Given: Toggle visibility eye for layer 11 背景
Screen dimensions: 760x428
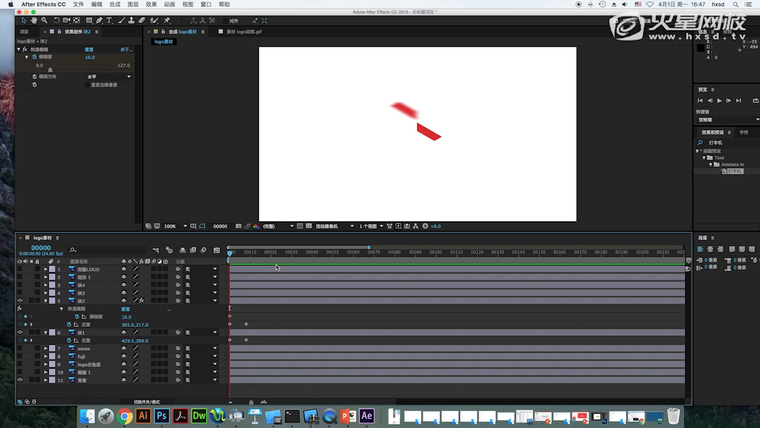Looking at the screenshot, I should tap(20, 380).
